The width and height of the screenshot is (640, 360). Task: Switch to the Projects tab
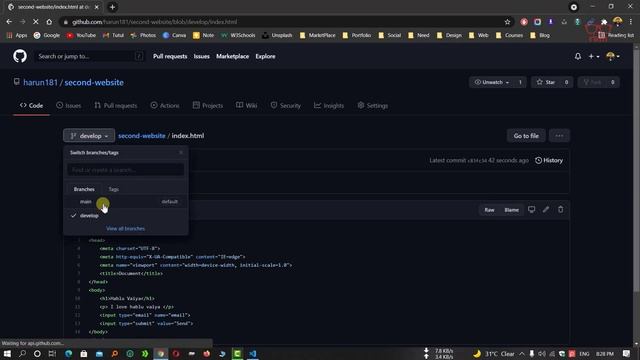click(208, 105)
